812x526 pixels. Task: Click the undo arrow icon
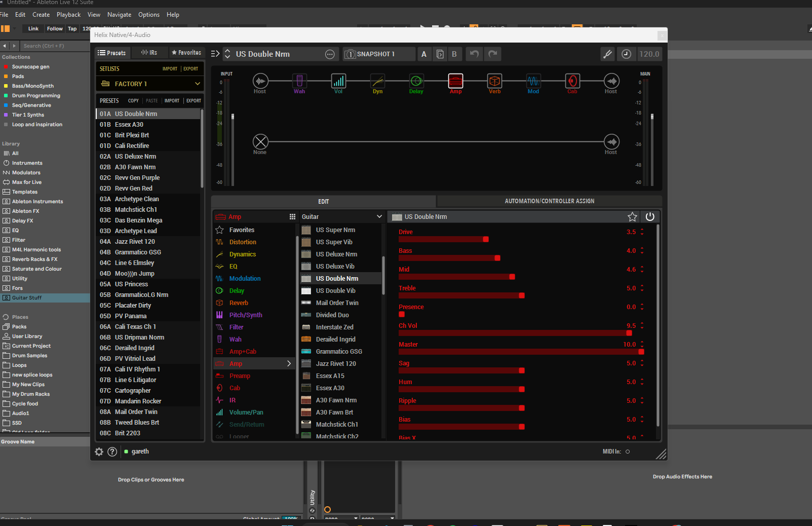tap(474, 54)
